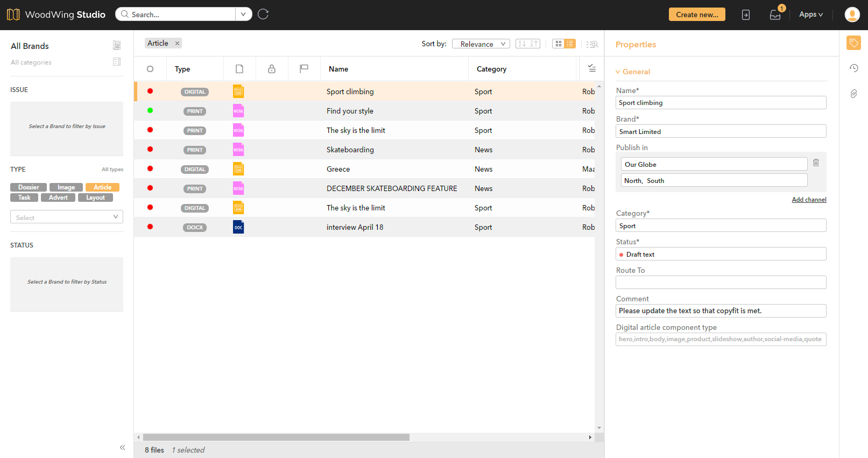Open the inbox notifications icon
This screenshot has width=868, height=458.
775,15
